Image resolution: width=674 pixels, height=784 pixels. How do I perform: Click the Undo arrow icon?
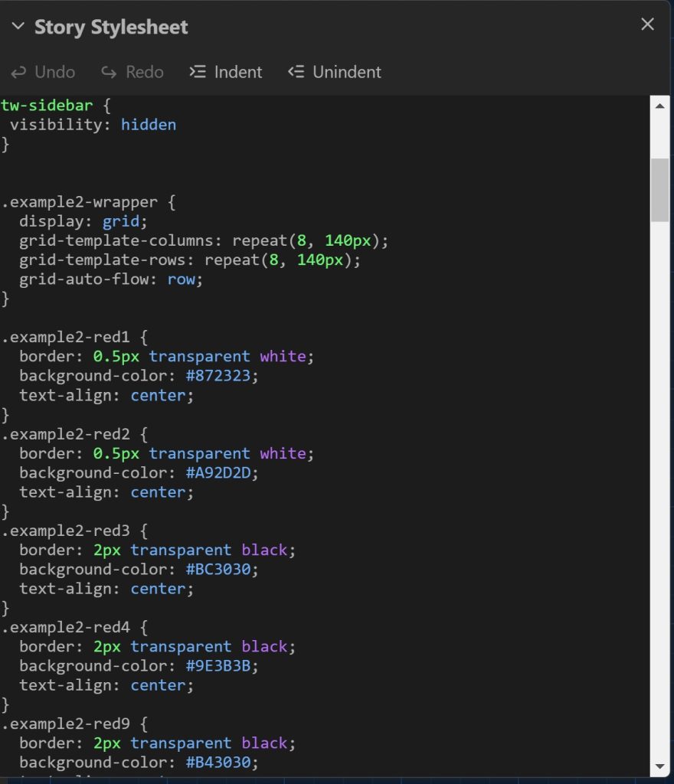coord(18,72)
